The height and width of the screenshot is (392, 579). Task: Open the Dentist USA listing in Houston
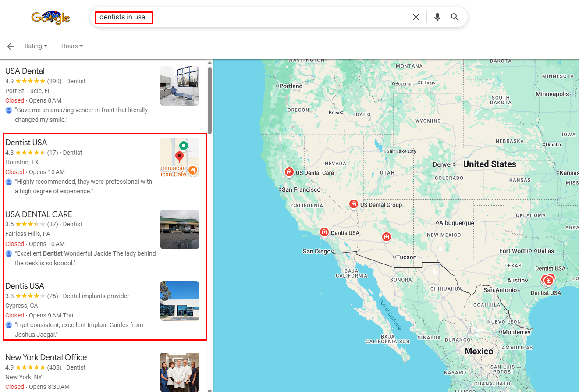(26, 143)
